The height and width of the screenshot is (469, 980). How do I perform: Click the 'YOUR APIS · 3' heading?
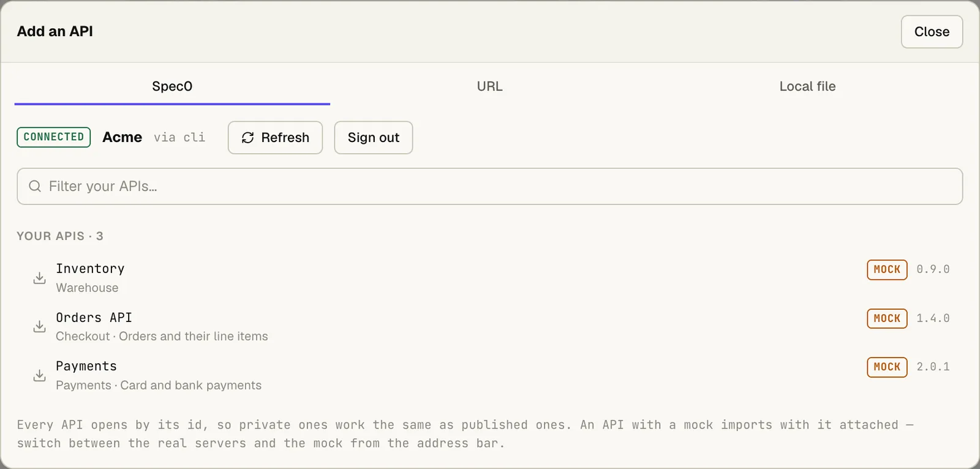pyautogui.click(x=60, y=236)
